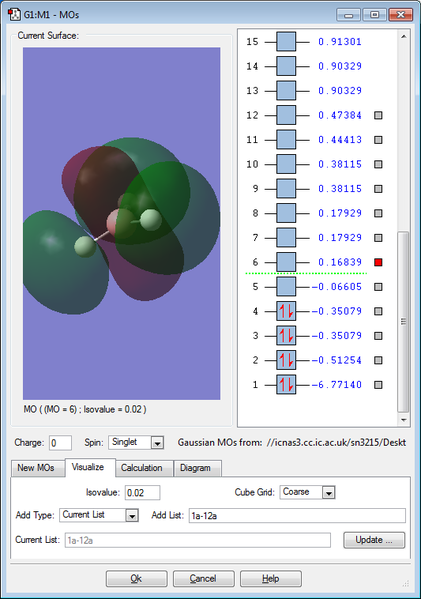This screenshot has width=421, height=599.
Task: Click energy value -6.77140
Action: pos(337,384)
